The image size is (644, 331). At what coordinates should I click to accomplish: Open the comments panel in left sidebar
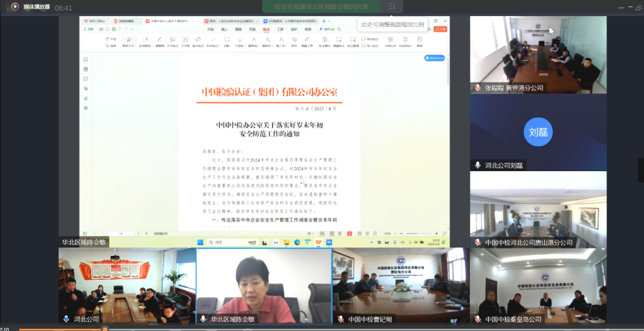pos(85,79)
